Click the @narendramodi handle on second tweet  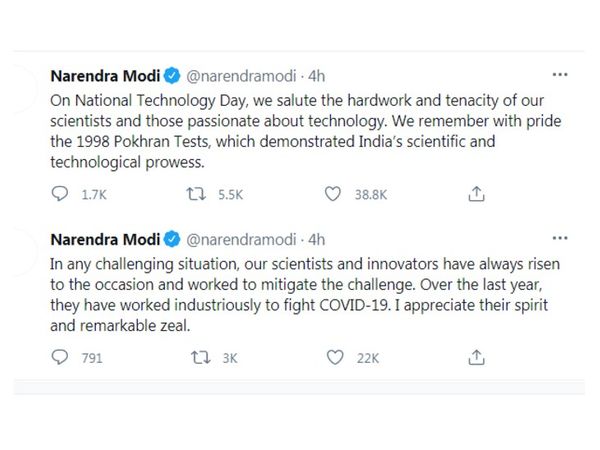click(x=241, y=240)
